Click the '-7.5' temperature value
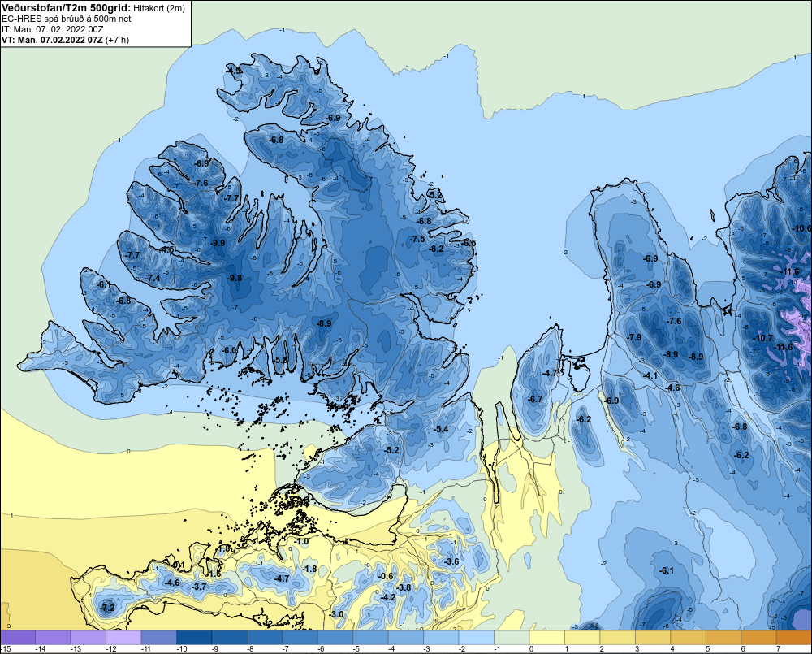Viewport: 812px width, 654px height. pyautogui.click(x=417, y=239)
